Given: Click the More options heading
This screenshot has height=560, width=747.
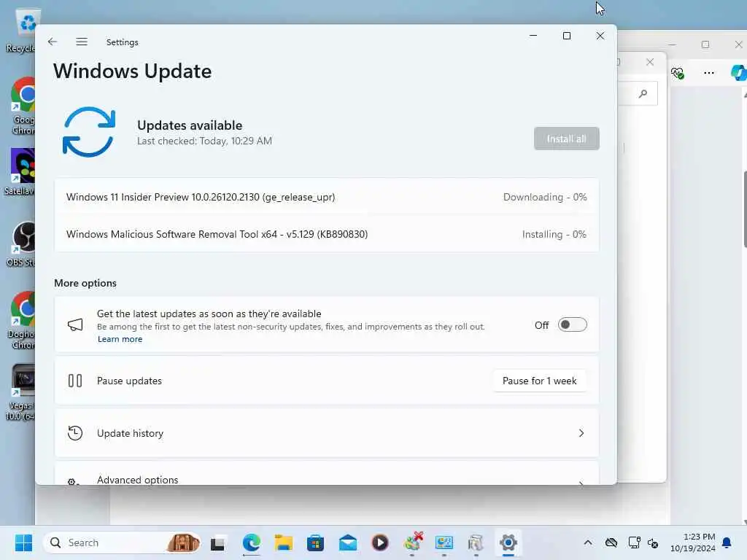Looking at the screenshot, I should (x=85, y=283).
